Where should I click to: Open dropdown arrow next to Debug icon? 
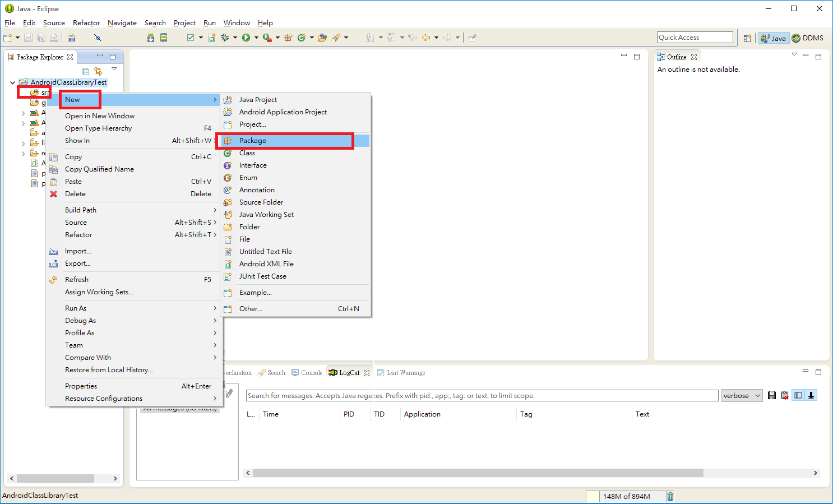click(235, 38)
